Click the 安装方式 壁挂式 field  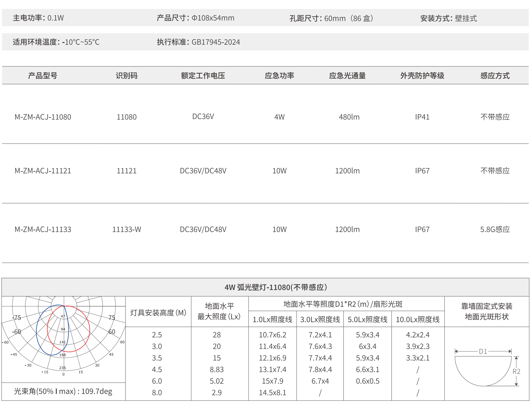coord(449,18)
